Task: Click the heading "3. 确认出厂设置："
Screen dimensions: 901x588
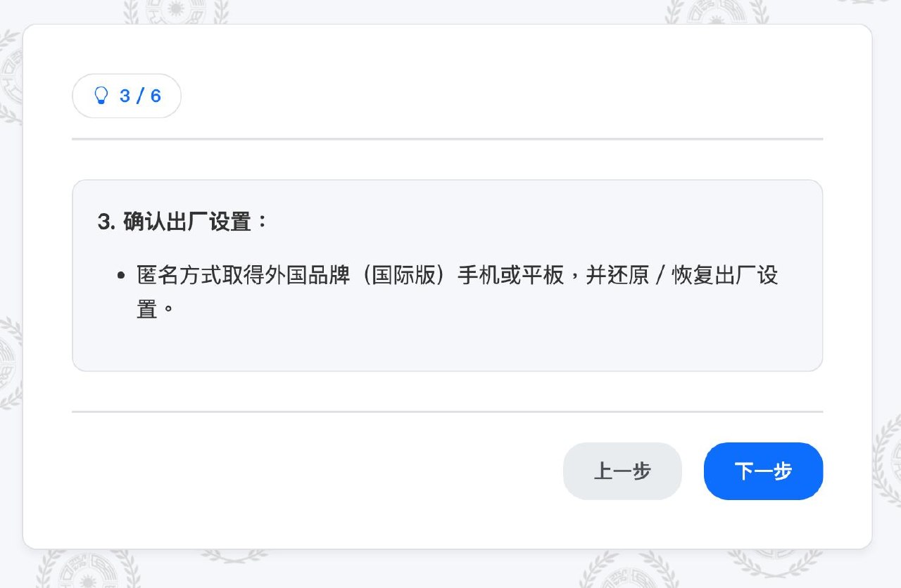Action: point(183,222)
